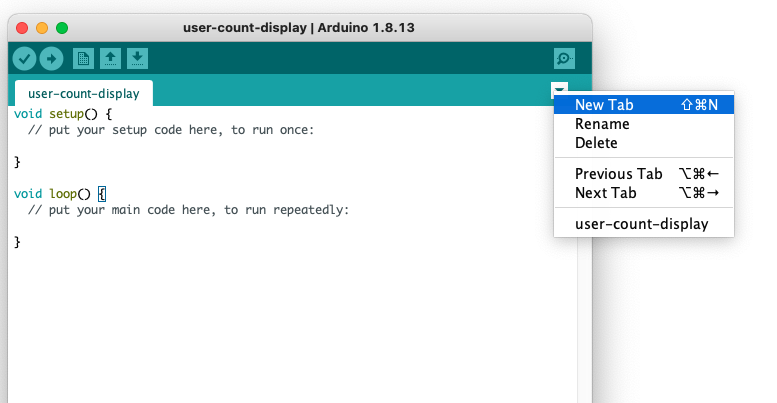Open the Serial Monitor magnifier icon
777x403 pixels.
[565, 59]
